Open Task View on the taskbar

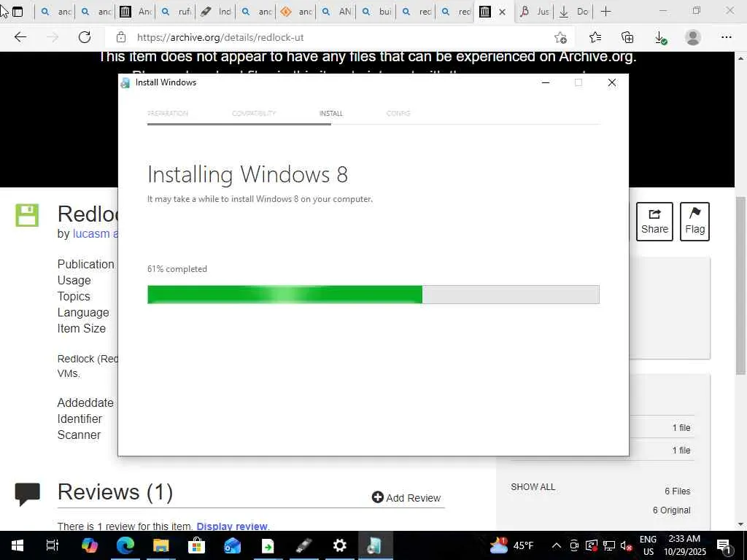click(52, 545)
